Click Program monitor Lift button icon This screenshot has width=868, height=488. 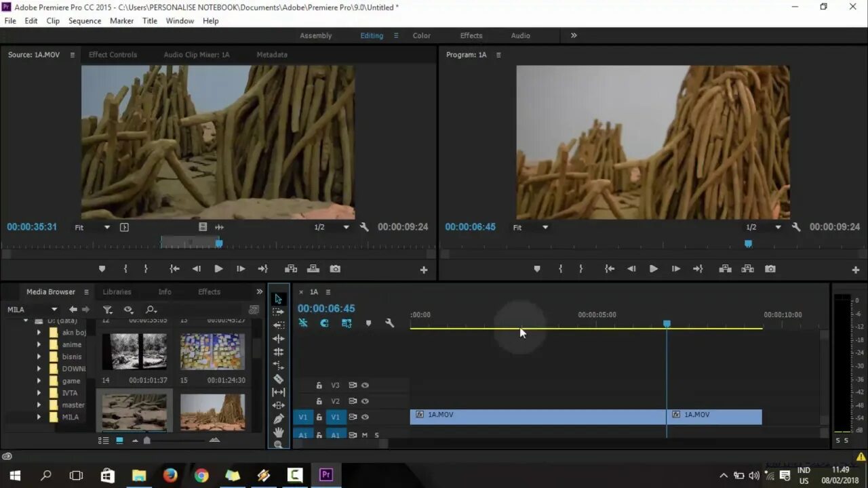pos(725,269)
